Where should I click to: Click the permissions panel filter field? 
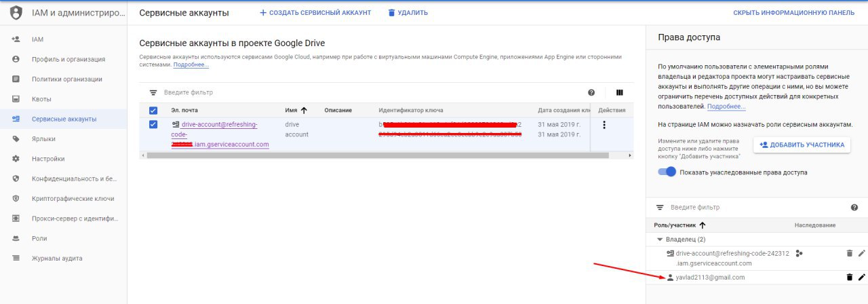pos(756,207)
